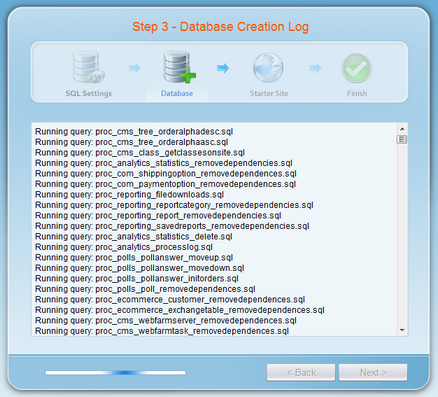Click proc_ecommerce_customer_removedependences.sql log line
The height and width of the screenshot is (397, 438).
170,300
